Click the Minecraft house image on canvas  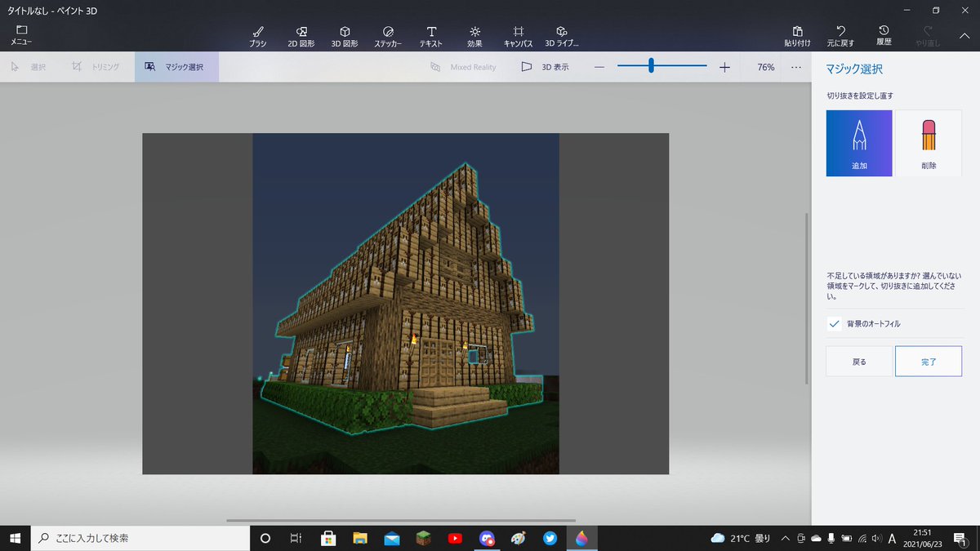tap(405, 303)
